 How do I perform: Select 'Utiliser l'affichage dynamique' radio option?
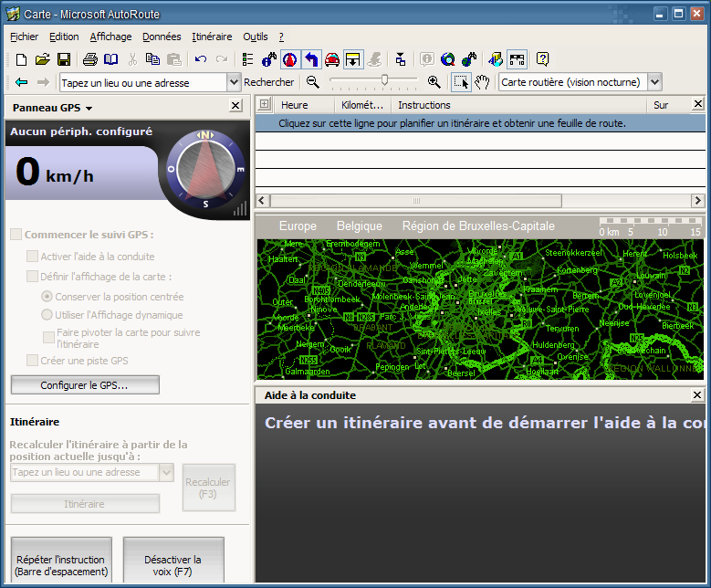click(x=47, y=314)
